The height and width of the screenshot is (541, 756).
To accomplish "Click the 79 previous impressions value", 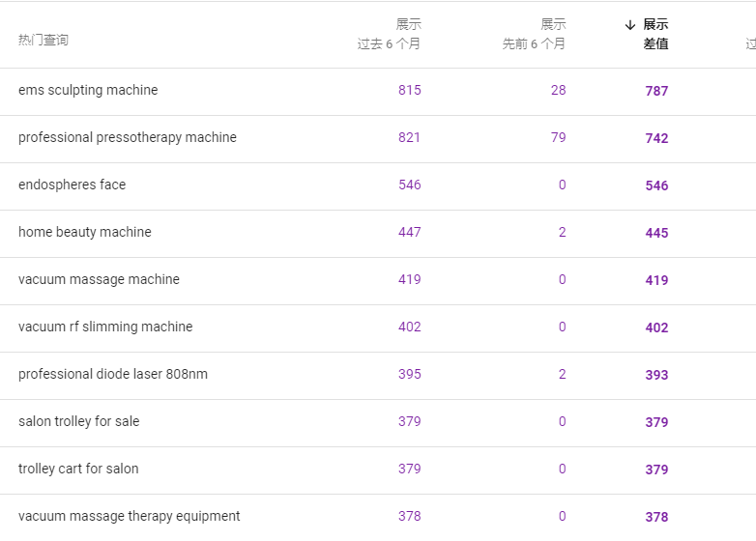I will tap(559, 137).
